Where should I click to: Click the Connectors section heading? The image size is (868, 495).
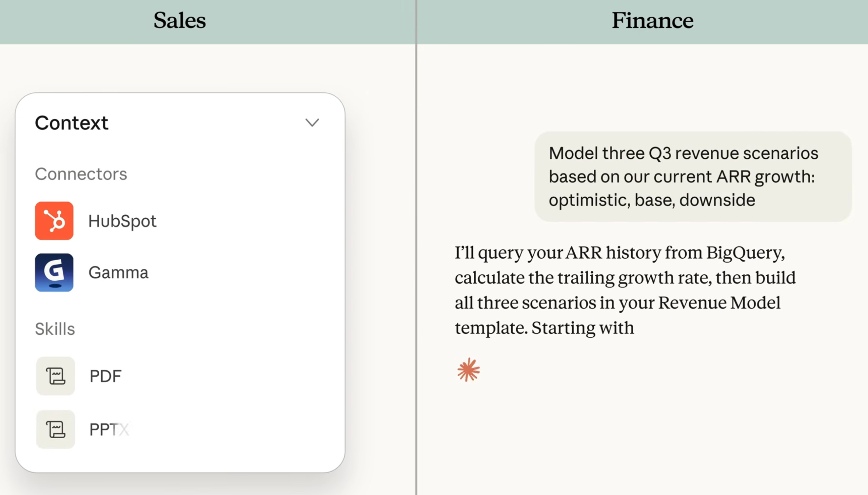[81, 174]
